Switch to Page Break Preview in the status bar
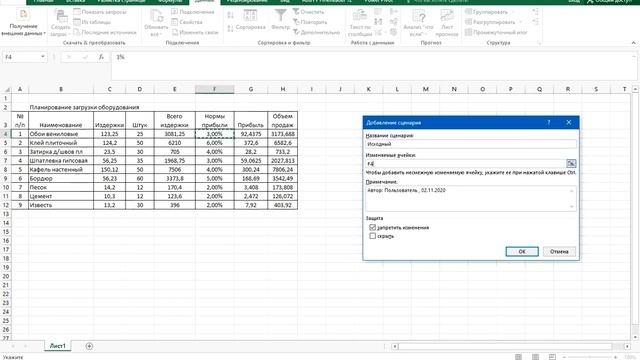This screenshot has height=360, width=640. [552, 357]
